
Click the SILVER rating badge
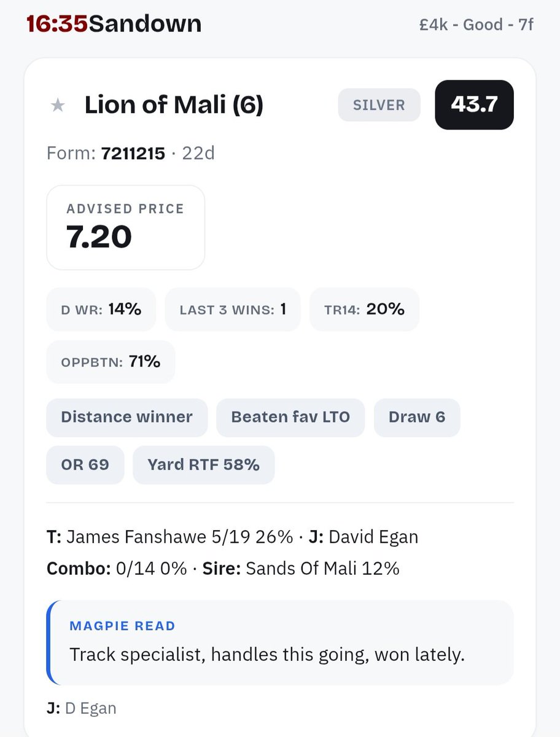click(x=379, y=105)
